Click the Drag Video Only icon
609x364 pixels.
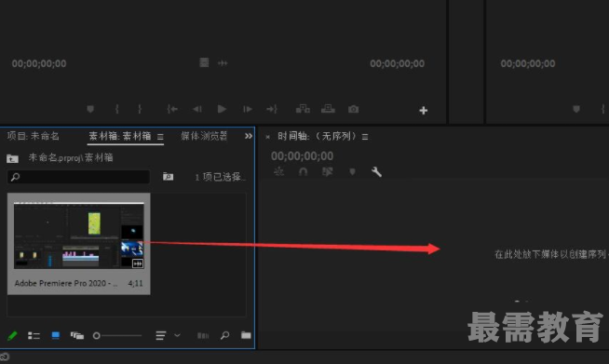pyautogui.click(x=204, y=62)
